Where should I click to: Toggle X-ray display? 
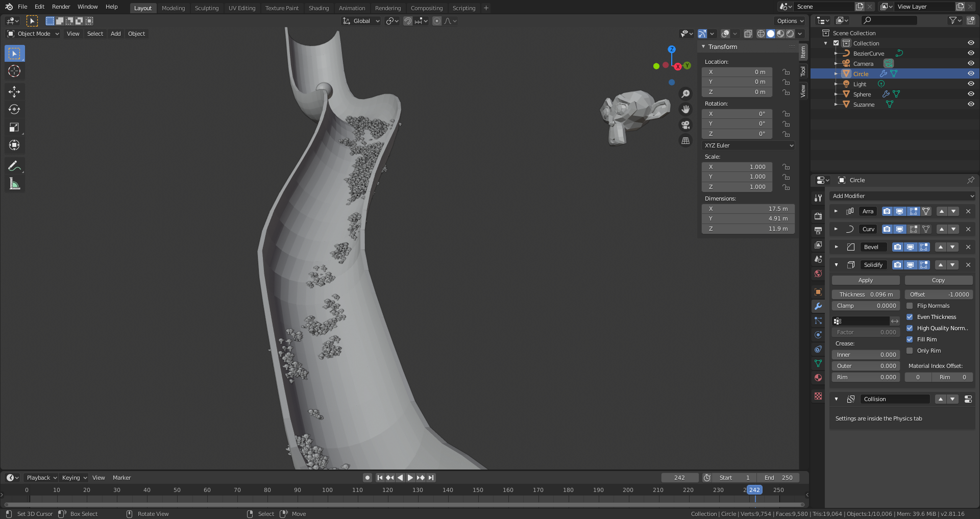748,34
